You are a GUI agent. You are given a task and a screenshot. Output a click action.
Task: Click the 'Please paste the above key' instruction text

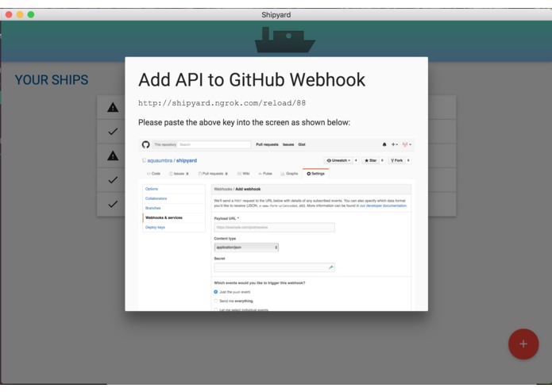[244, 122]
